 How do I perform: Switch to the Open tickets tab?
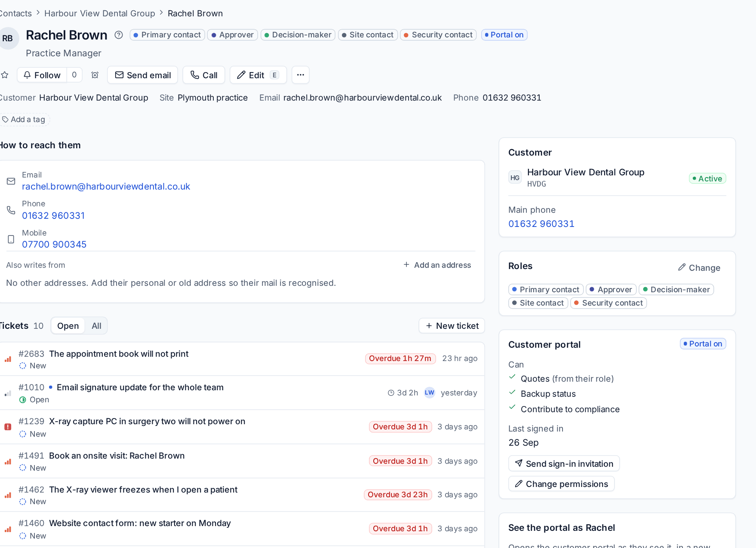[68, 326]
